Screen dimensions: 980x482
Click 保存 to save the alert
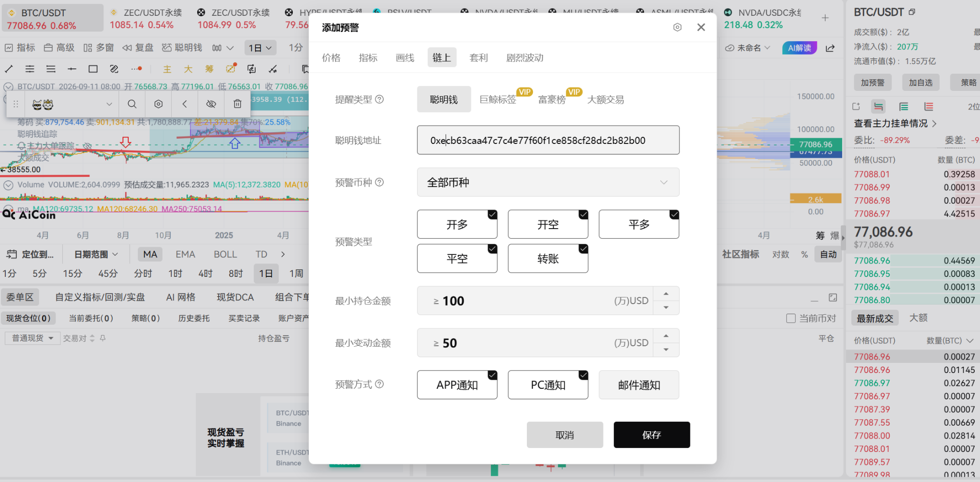(652, 435)
